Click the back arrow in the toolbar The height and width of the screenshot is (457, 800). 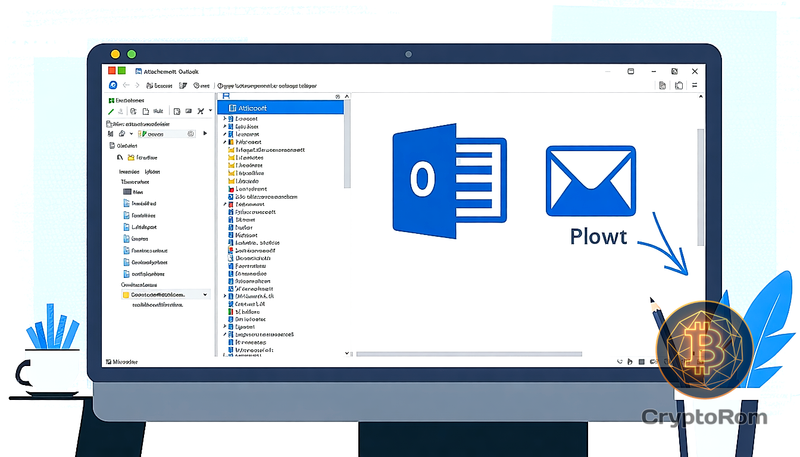pyautogui.click(x=126, y=85)
